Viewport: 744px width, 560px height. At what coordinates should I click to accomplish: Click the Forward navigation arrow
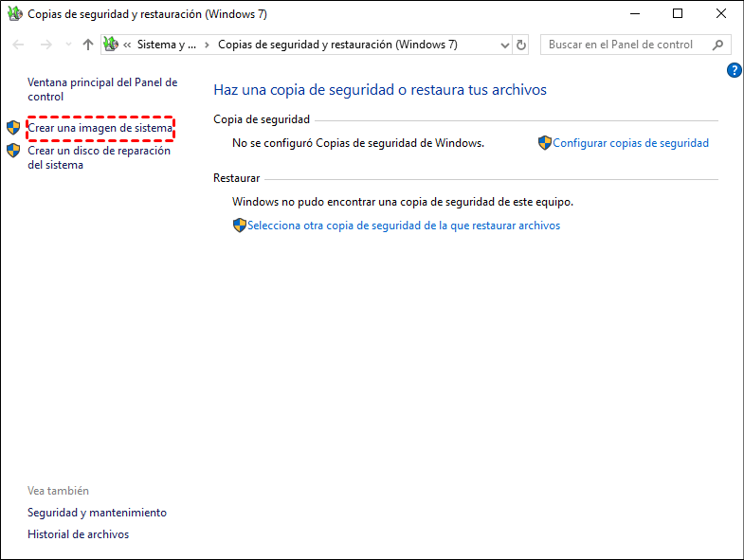click(x=45, y=45)
